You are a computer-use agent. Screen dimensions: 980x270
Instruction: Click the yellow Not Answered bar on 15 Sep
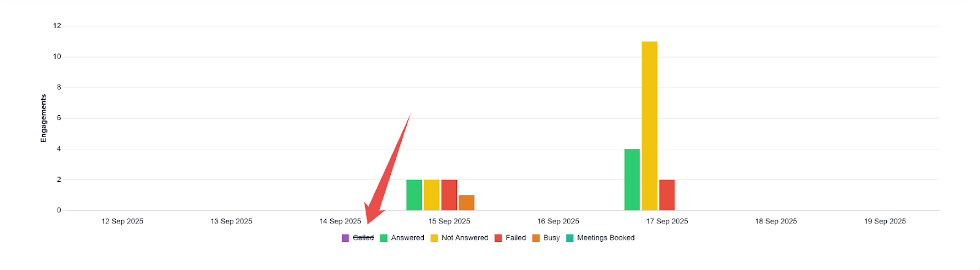(432, 195)
